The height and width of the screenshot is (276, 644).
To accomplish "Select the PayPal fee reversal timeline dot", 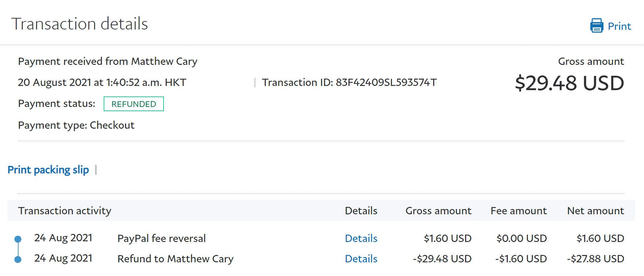I will [18, 239].
